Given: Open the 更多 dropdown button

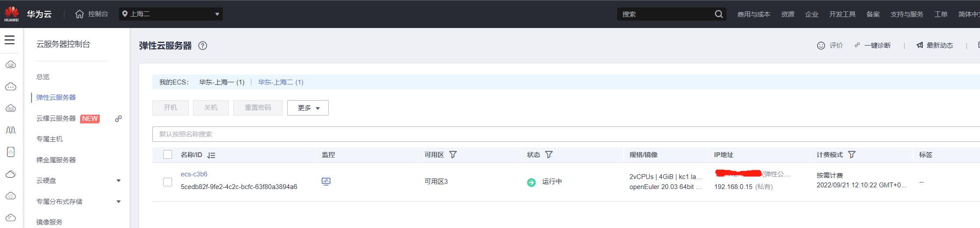Looking at the screenshot, I should pos(308,108).
